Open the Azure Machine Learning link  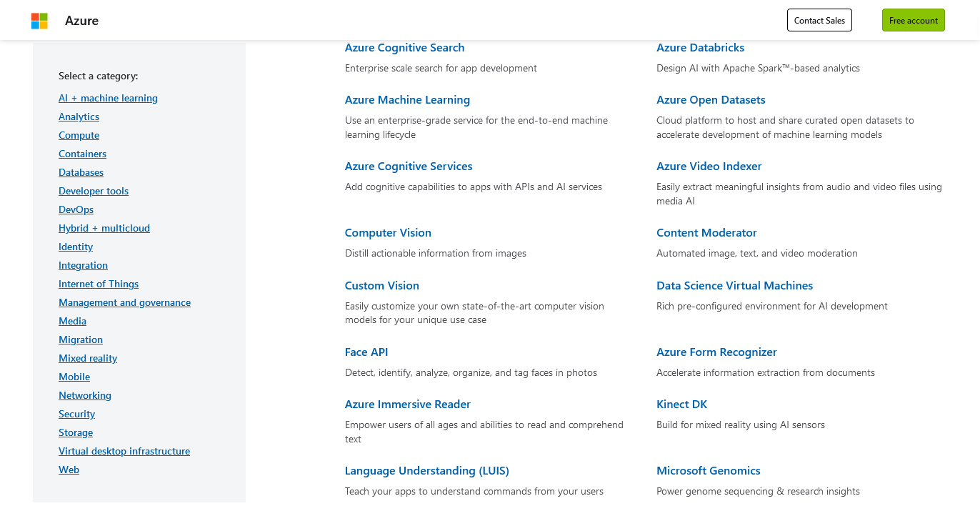pyautogui.click(x=407, y=100)
